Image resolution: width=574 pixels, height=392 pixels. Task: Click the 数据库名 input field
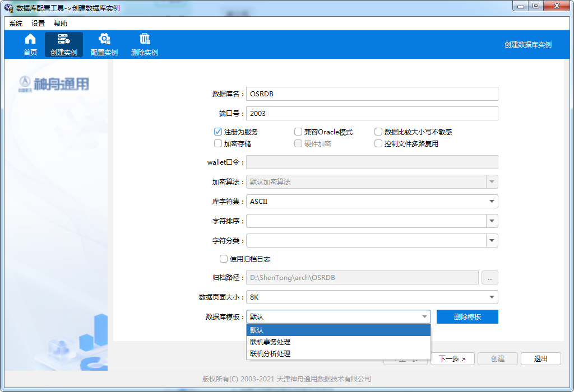pyautogui.click(x=372, y=94)
